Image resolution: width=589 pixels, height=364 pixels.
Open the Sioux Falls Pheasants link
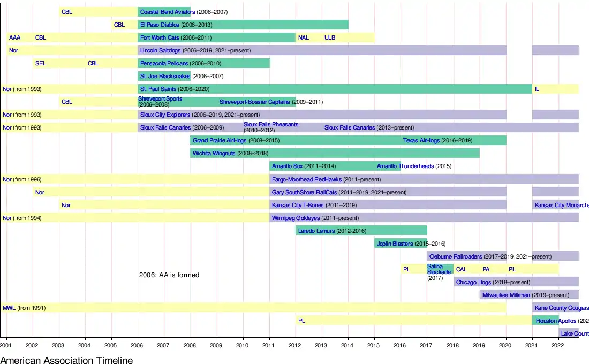(271, 124)
